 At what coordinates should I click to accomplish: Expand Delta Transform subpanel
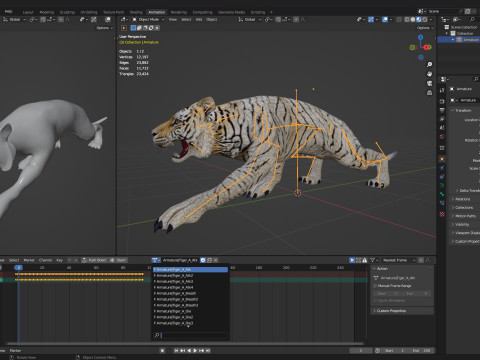click(468, 190)
